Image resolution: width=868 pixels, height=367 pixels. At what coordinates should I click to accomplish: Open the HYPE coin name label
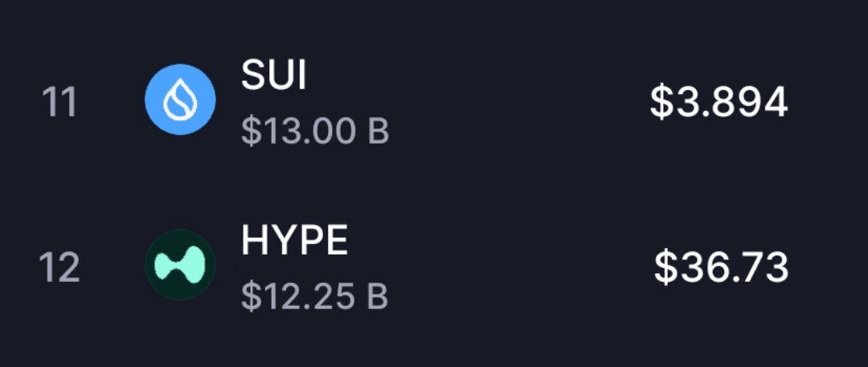coord(294,242)
